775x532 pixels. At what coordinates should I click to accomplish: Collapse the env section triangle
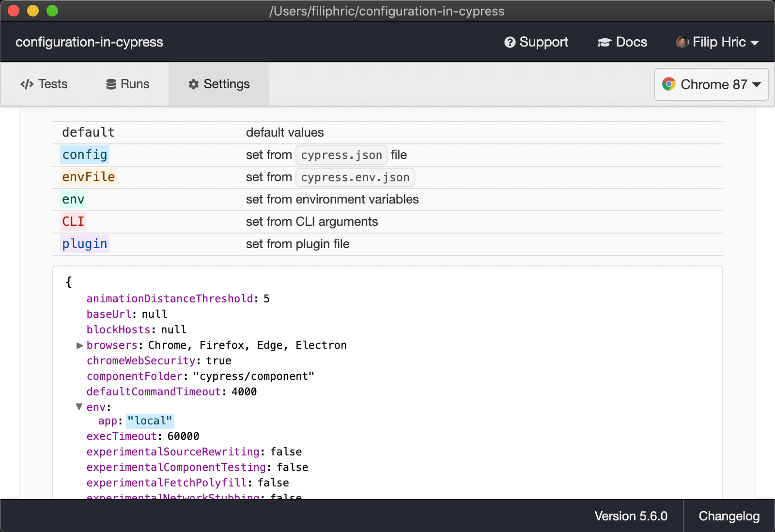pos(79,407)
